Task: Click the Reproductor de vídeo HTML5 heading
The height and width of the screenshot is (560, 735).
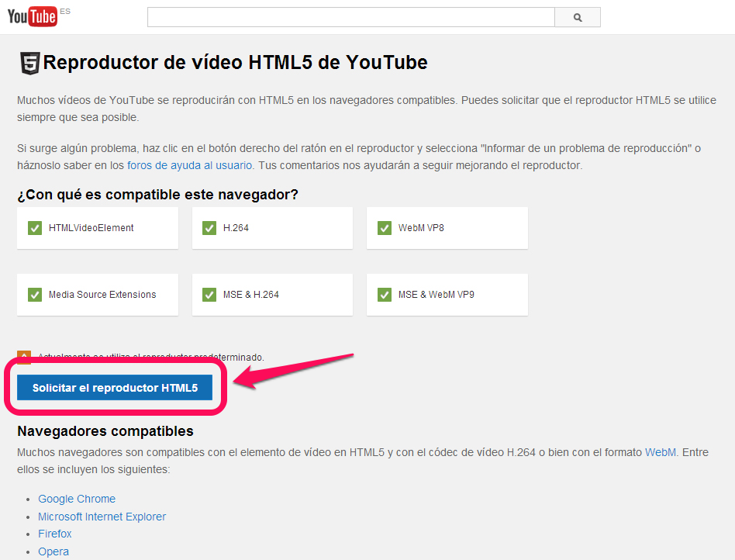Action: [x=235, y=62]
